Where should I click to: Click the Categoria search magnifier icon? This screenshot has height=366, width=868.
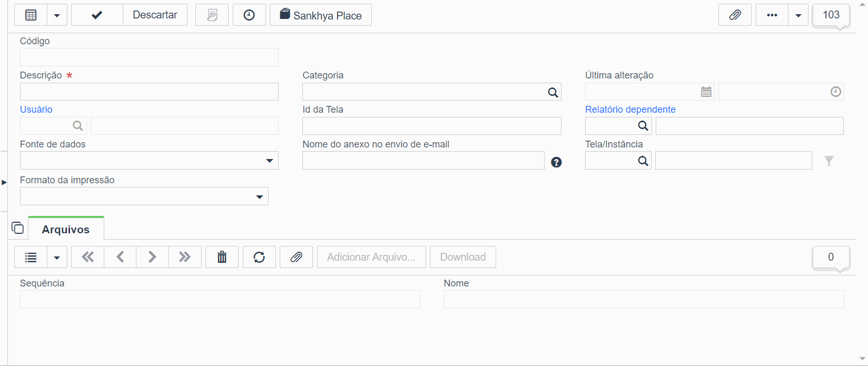coord(553,92)
